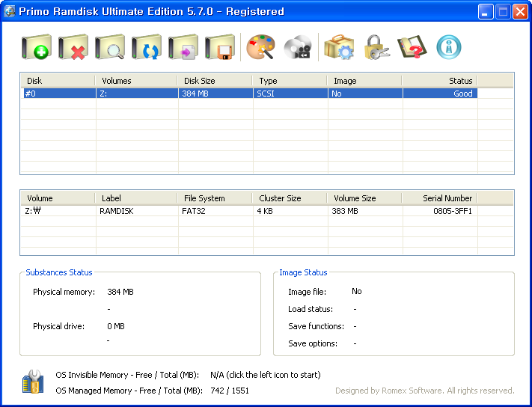Click the padlock and keys icon
The width and height of the screenshot is (532, 407).
[376, 47]
